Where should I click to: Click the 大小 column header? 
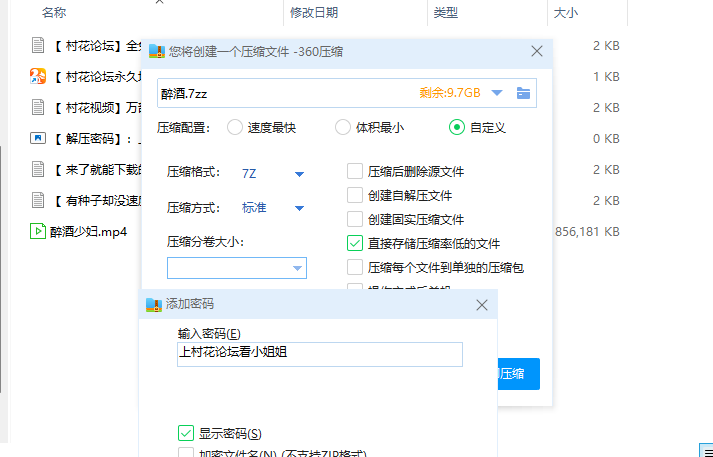[x=566, y=13]
